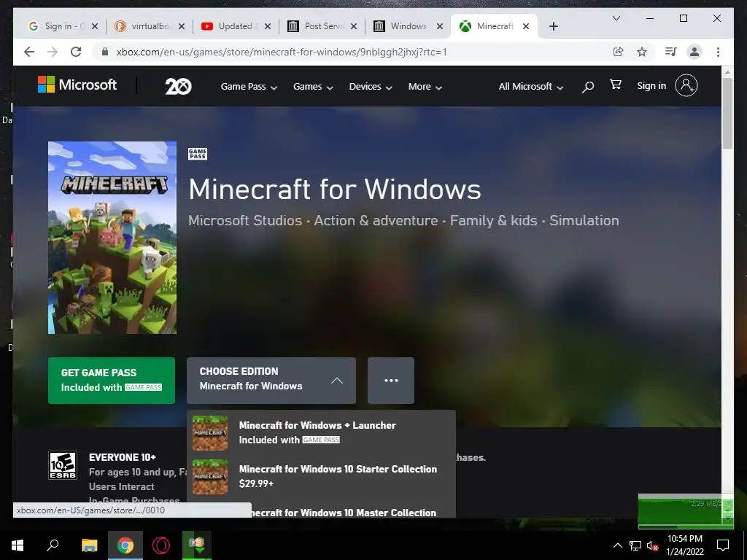Expand the All Microsoft menu

[x=531, y=87]
